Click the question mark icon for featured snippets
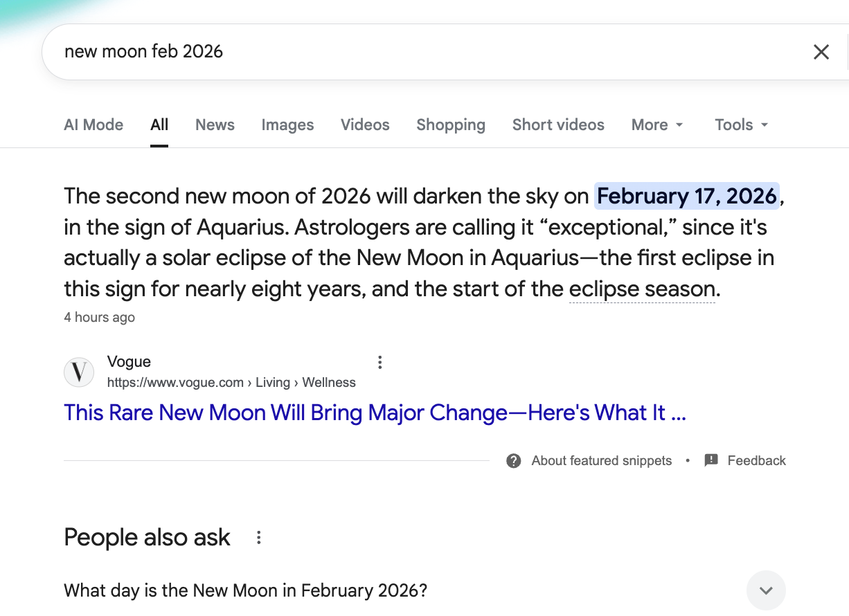The width and height of the screenshot is (849, 616). [514, 461]
